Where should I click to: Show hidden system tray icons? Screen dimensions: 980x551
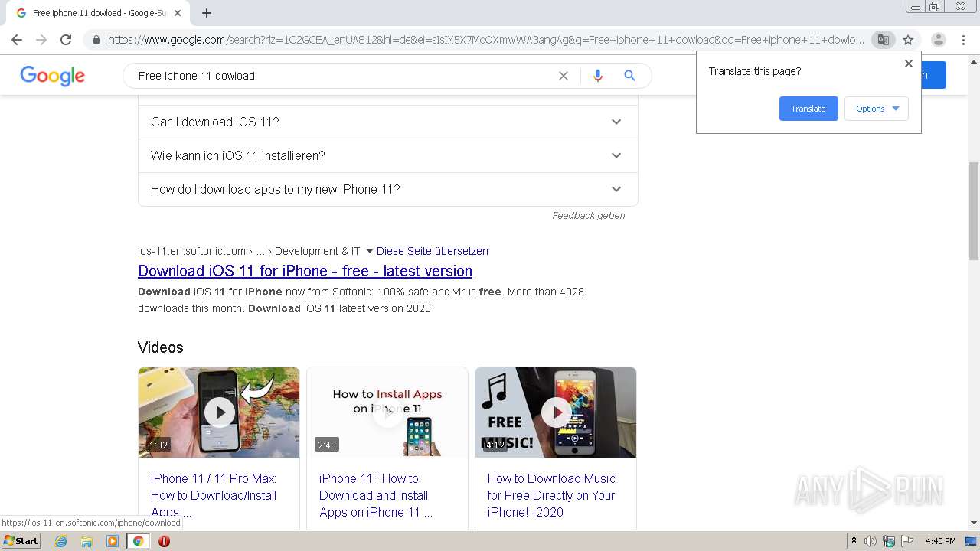pyautogui.click(x=854, y=541)
